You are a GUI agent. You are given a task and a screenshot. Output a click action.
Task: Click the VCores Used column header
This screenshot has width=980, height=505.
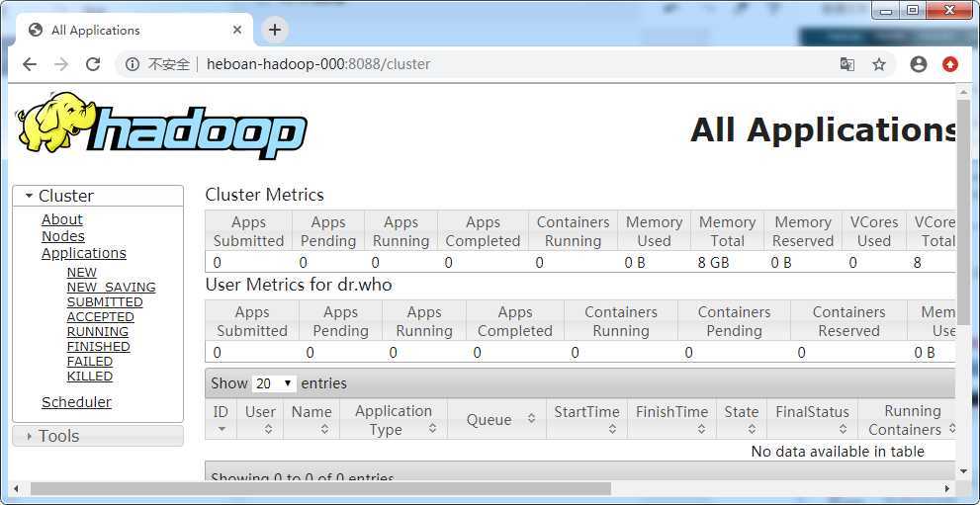point(874,231)
